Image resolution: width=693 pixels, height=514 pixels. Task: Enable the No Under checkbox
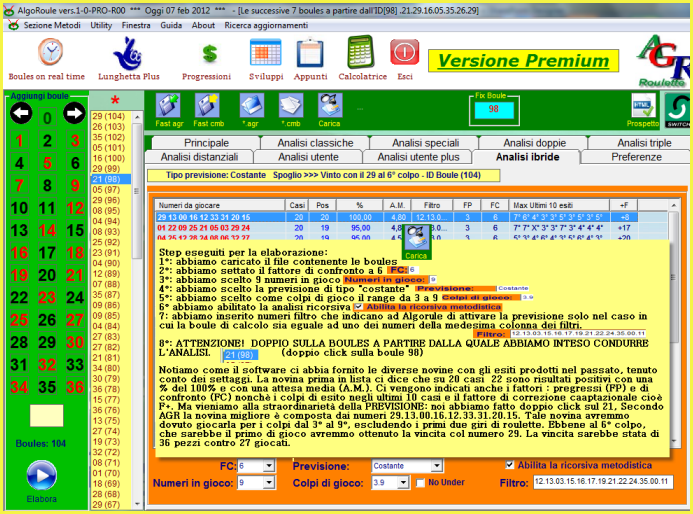point(421,483)
